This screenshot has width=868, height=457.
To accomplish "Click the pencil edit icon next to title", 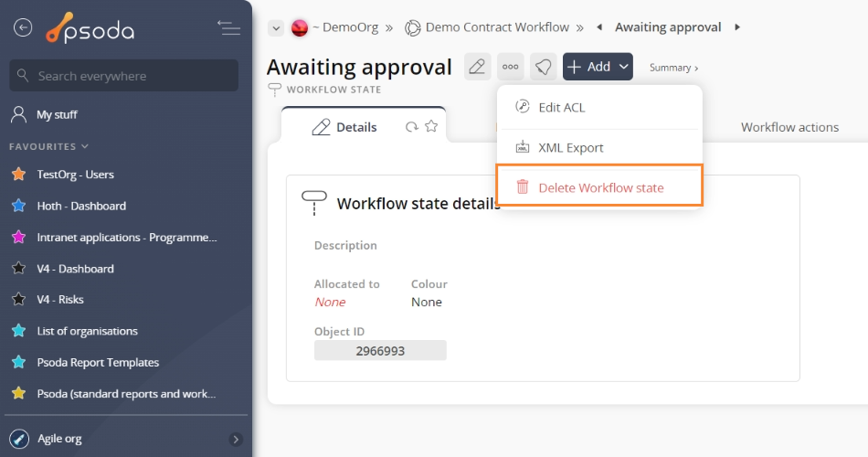I will click(477, 67).
